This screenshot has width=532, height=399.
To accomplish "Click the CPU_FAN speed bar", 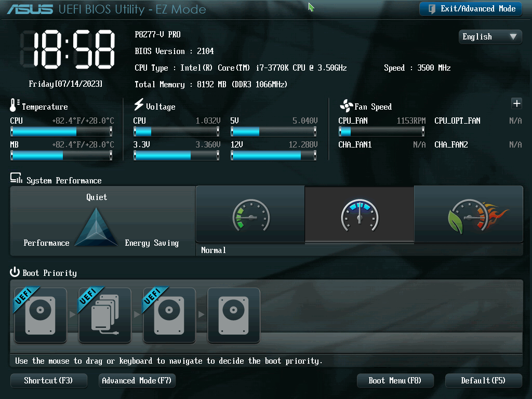I will (381, 131).
